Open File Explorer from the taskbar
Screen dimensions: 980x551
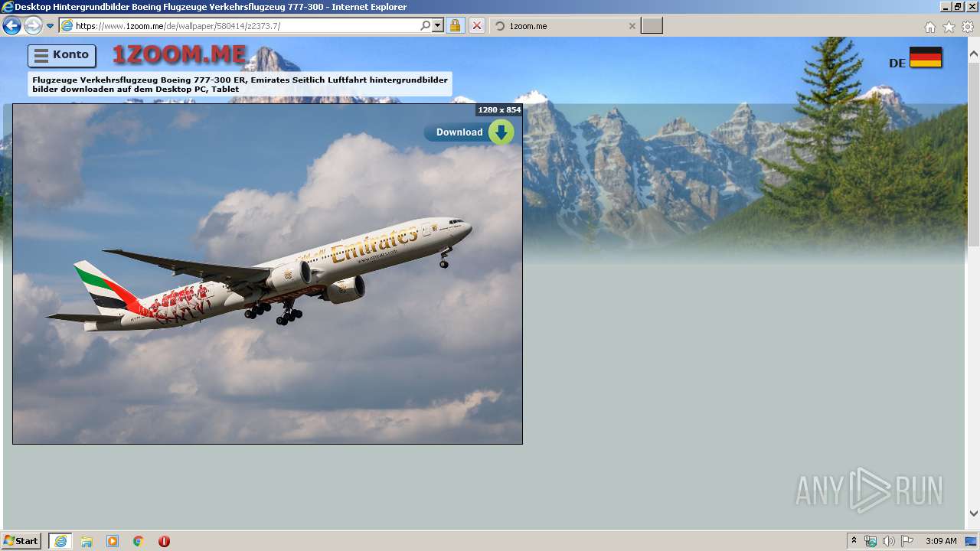coord(87,541)
